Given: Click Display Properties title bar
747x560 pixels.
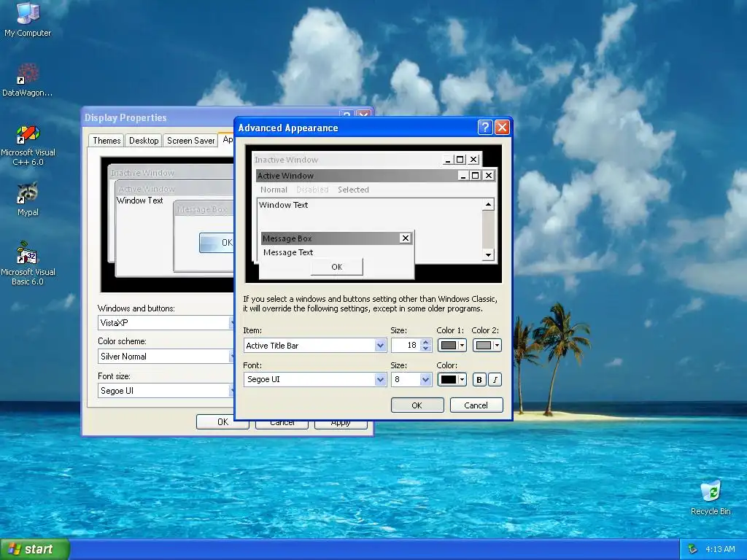Looking at the screenshot, I should 209,117.
